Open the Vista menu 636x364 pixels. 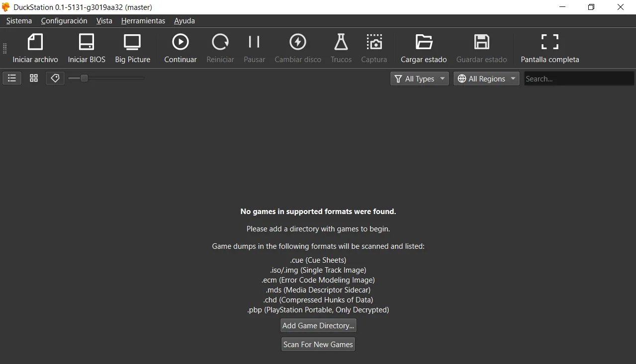pos(104,21)
